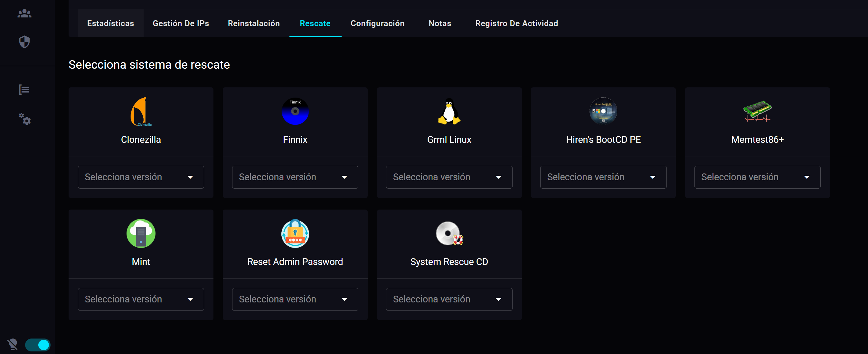This screenshot has height=354, width=868.
Task: Toggle the dark mode switch
Action: [38, 345]
